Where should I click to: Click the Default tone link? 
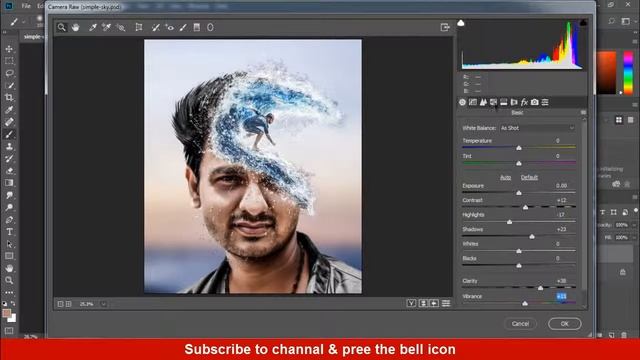pos(529,177)
